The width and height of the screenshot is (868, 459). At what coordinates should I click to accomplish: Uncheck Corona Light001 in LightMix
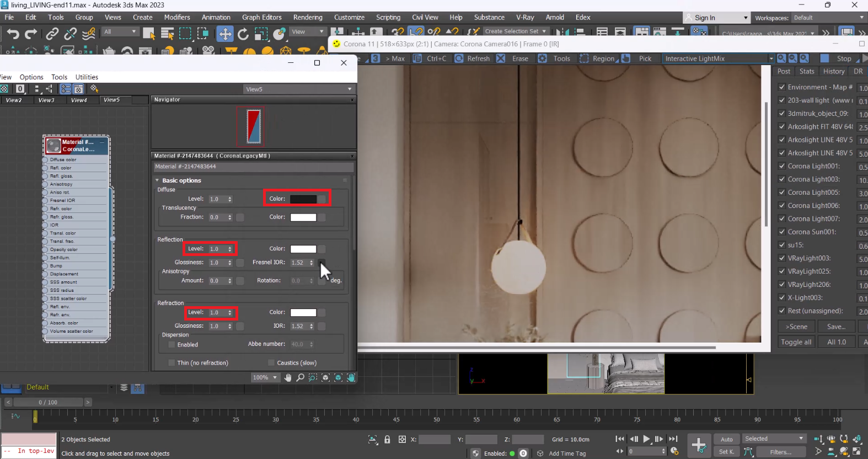point(782,166)
